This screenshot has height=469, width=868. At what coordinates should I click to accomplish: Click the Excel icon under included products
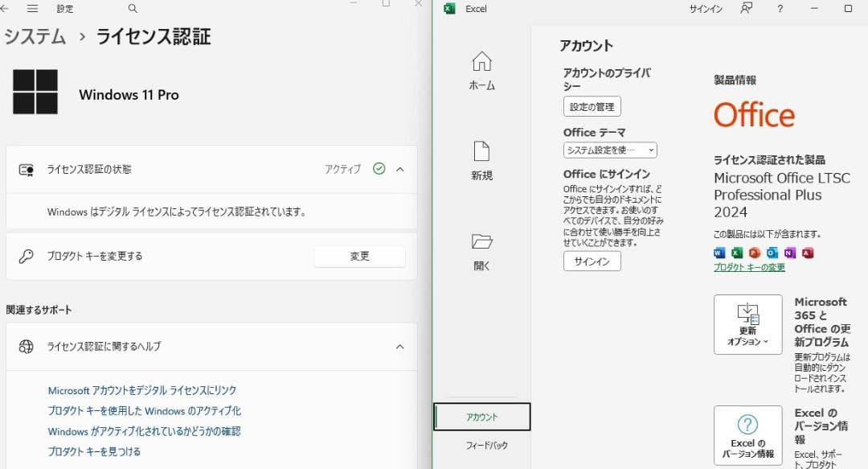click(x=737, y=253)
